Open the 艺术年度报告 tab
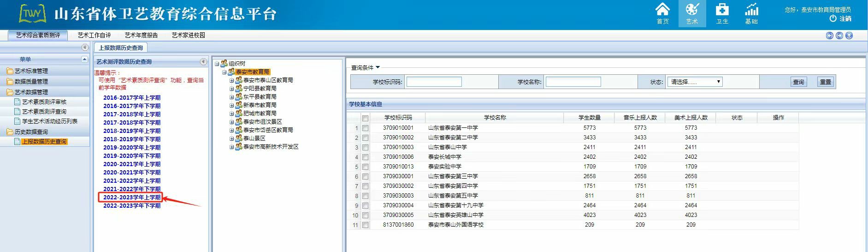This screenshot has width=868, height=252. click(x=141, y=35)
